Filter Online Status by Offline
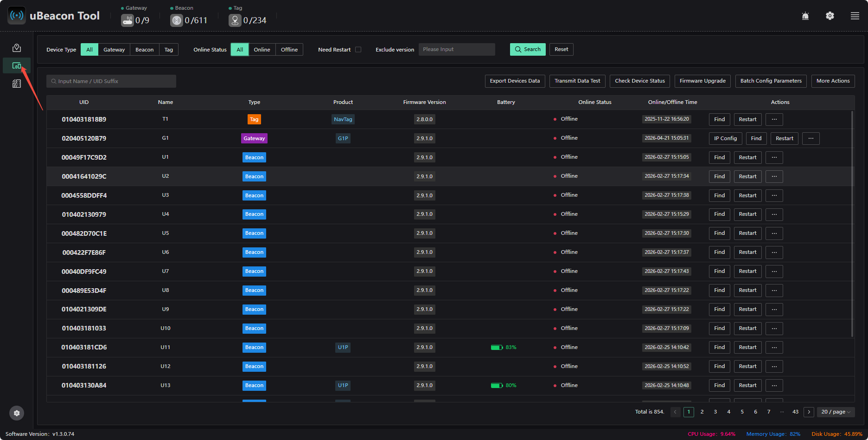 coord(289,50)
